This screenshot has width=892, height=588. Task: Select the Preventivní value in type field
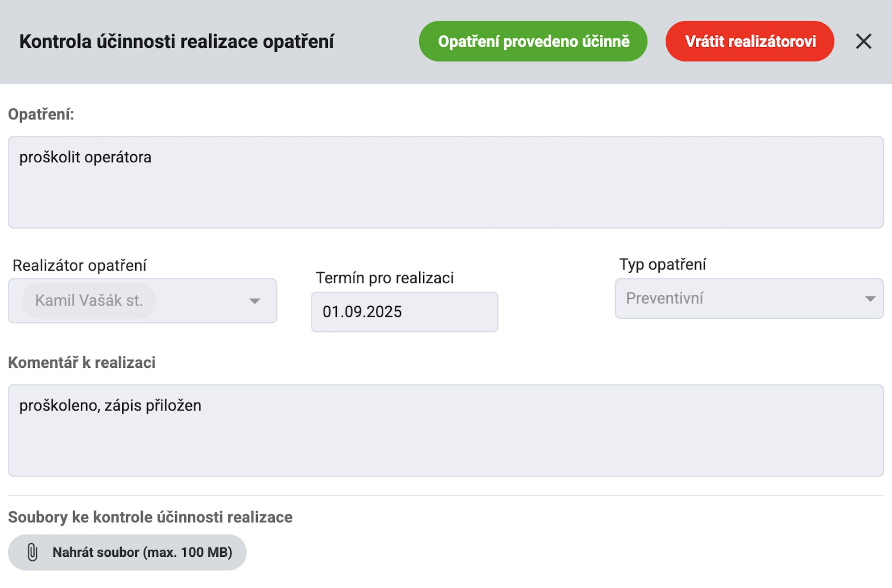tap(665, 298)
